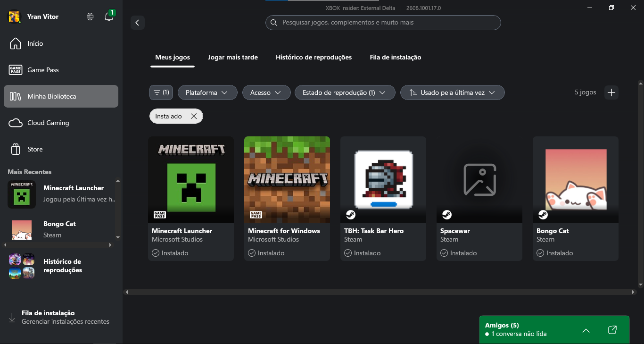Open the Minecraft Launcher game thumbnail
The height and width of the screenshot is (344, 644).
point(191,180)
